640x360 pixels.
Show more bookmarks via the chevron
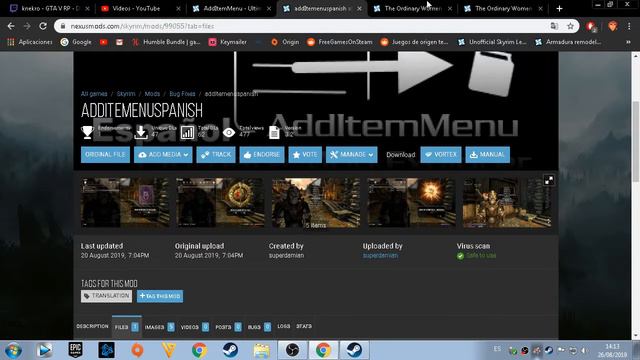tap(628, 42)
